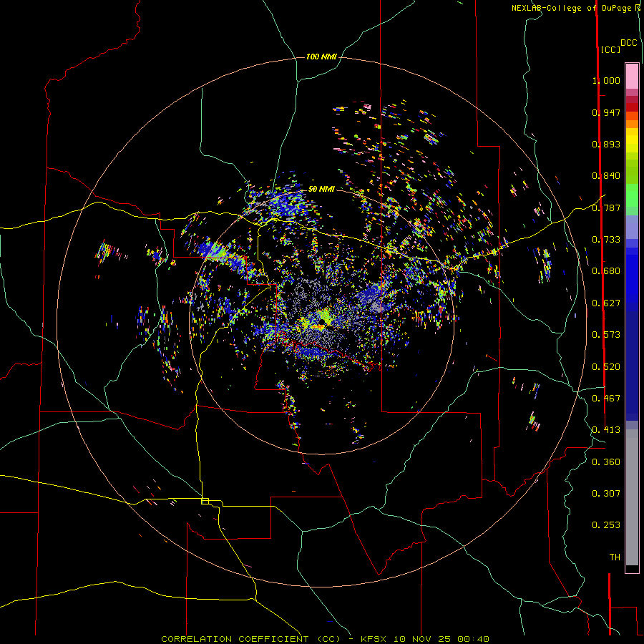644x644 pixels.
Task: Select the [CC] legend unit label
Action: tap(610, 49)
